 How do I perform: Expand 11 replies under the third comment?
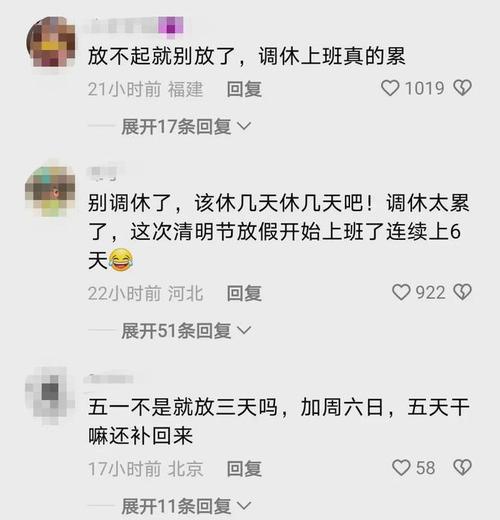pyautogui.click(x=186, y=506)
